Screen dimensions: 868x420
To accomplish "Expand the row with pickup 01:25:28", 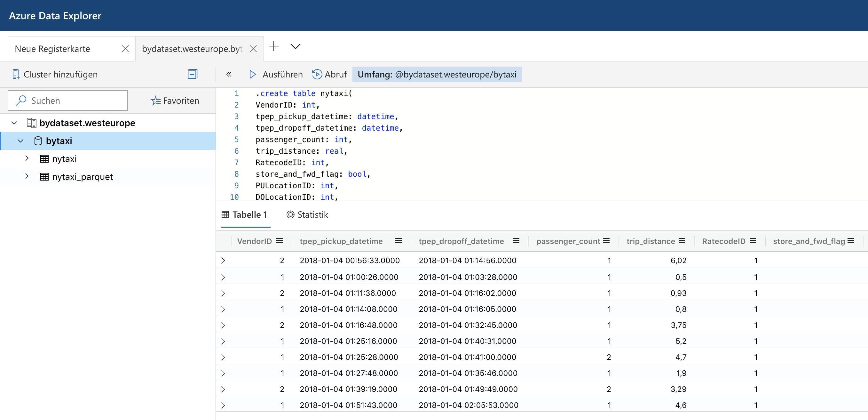I will coord(223,357).
